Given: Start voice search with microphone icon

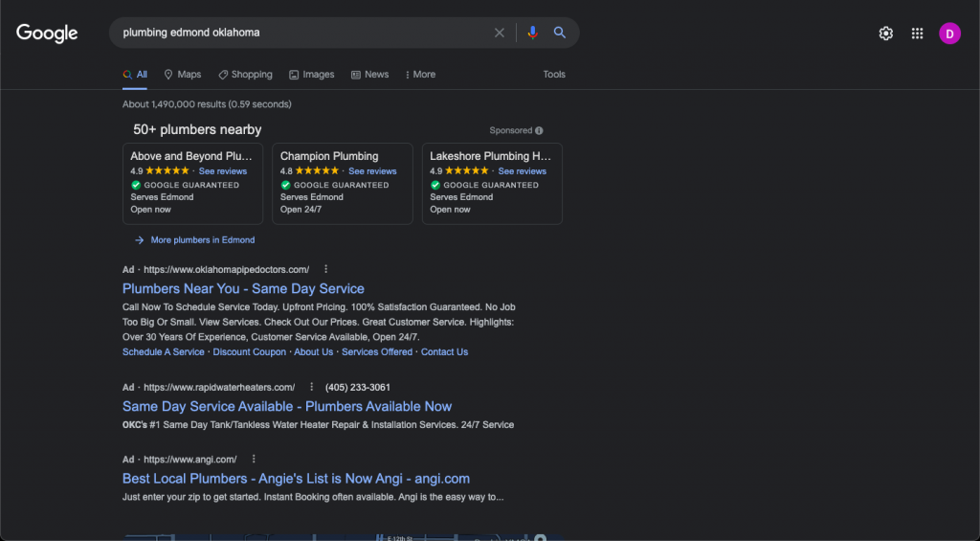Looking at the screenshot, I should tap(533, 33).
